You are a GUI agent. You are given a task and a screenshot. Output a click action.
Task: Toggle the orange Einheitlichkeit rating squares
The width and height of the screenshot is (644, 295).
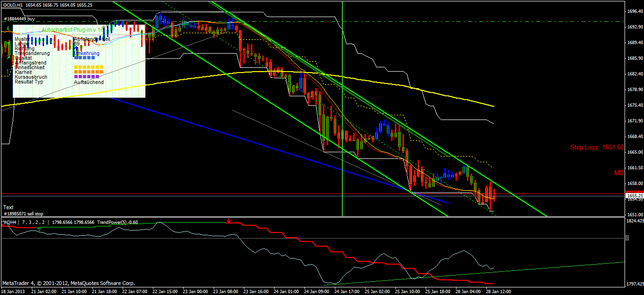pos(88,67)
